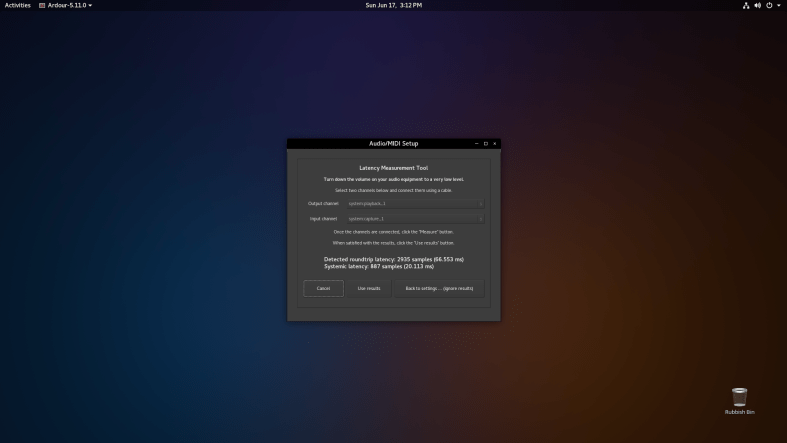This screenshot has width=787, height=443.
Task: Click 'Select two channels below' instruction text
Action: (x=394, y=191)
